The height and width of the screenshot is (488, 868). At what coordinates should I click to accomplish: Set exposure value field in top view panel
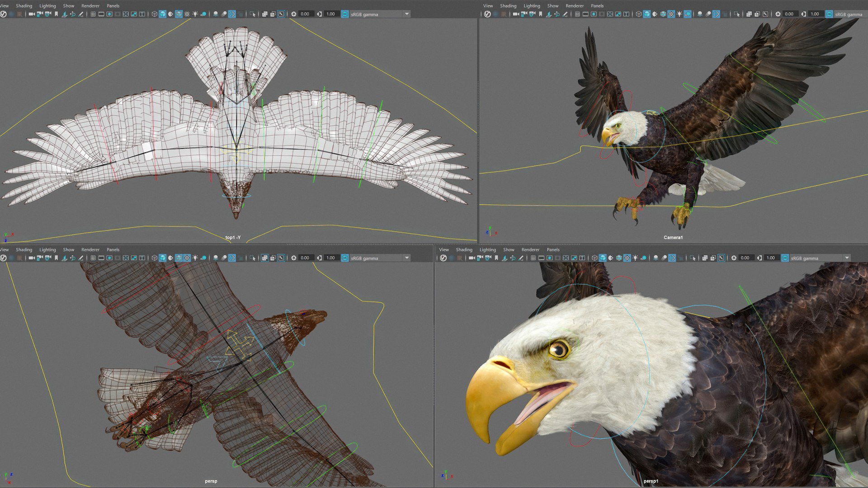(x=306, y=14)
